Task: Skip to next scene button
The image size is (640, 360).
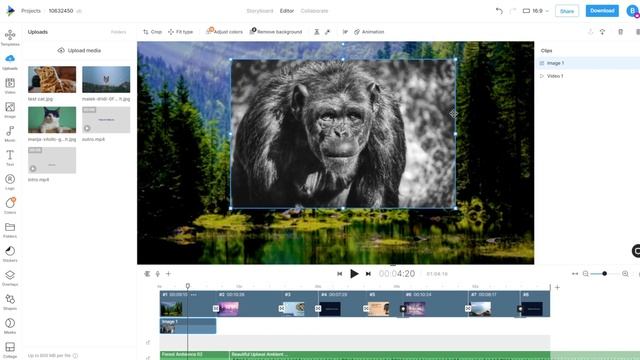Action: click(x=368, y=274)
